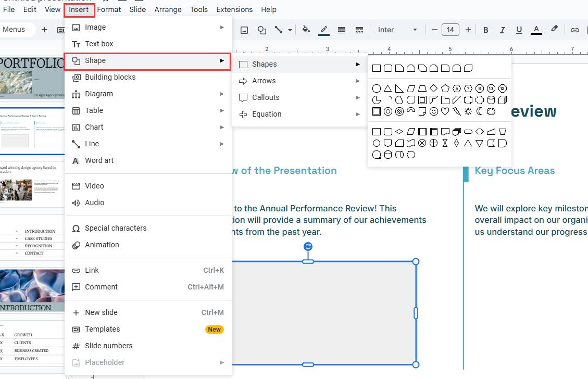
Task: Expand the Table submenu
Action: pyautogui.click(x=148, y=110)
